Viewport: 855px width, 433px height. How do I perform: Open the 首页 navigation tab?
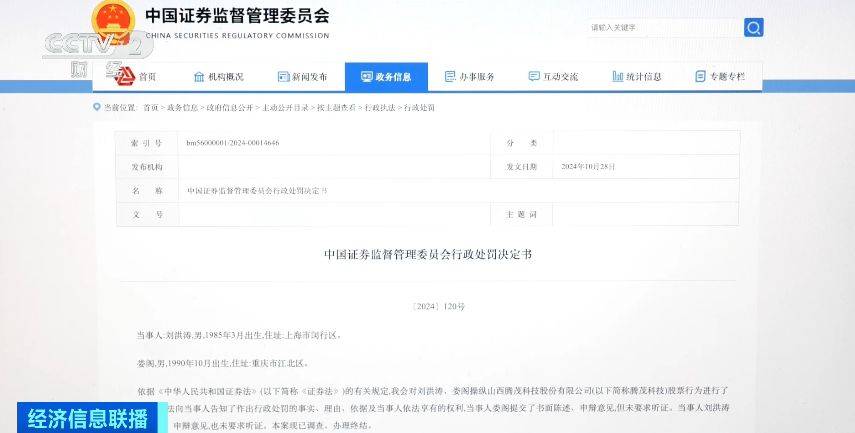(147, 77)
